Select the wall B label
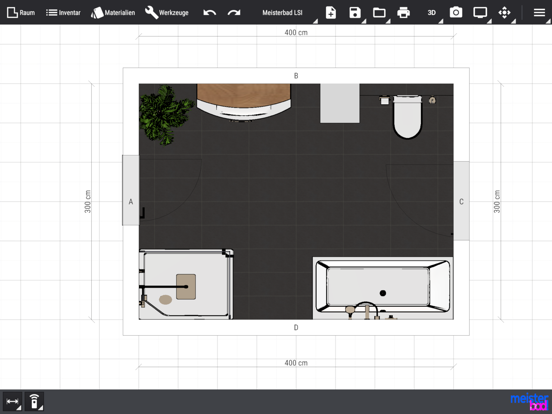This screenshot has height=414, width=552. 296,76
